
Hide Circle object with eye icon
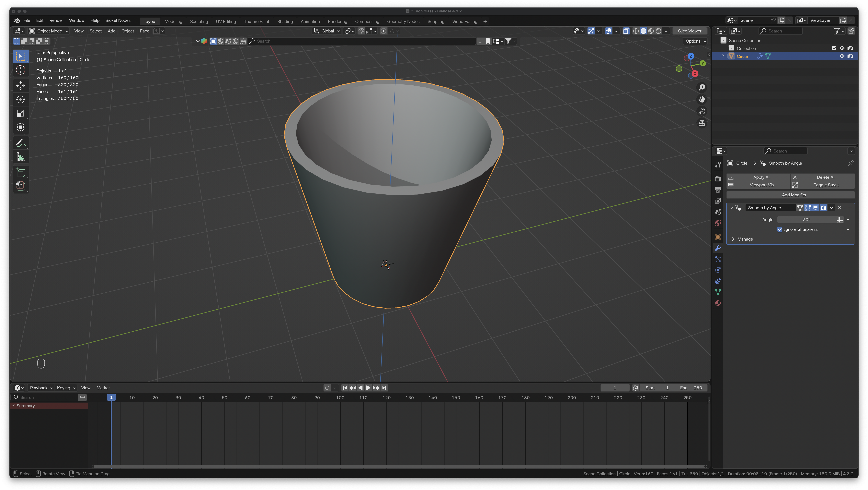pyautogui.click(x=842, y=56)
